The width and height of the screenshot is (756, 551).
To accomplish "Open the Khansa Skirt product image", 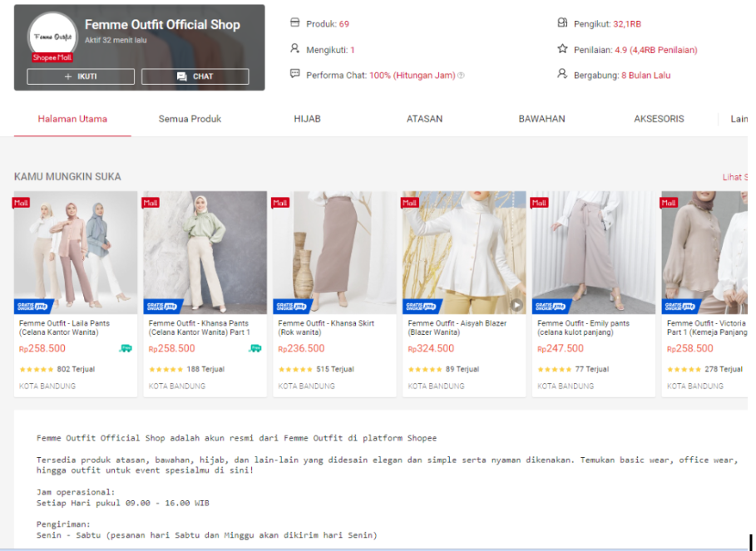I will (x=334, y=253).
